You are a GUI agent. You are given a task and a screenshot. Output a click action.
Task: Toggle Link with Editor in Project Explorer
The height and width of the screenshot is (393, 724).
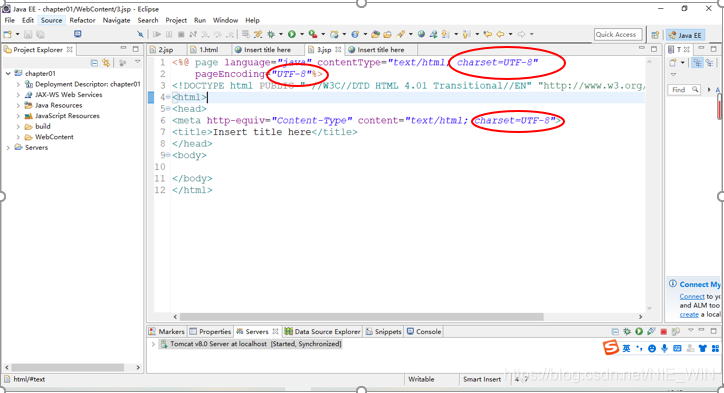pos(107,63)
